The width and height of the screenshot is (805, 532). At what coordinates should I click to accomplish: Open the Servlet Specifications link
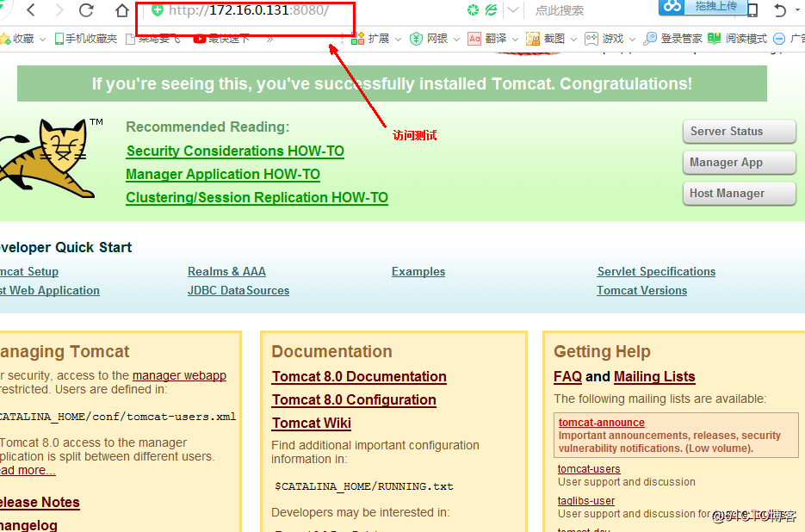656,272
